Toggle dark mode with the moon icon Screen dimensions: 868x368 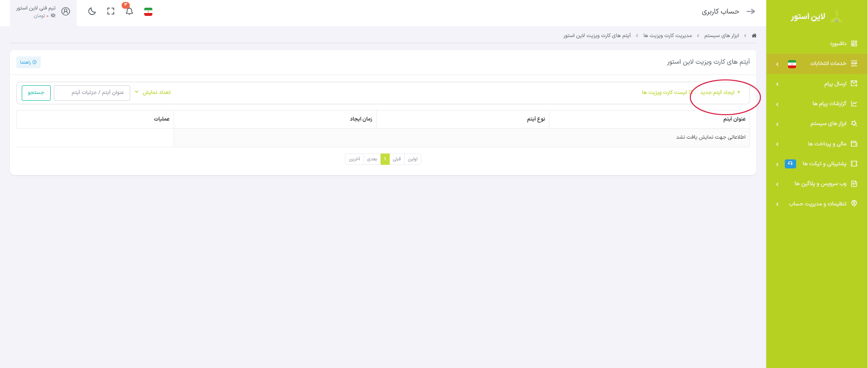[x=92, y=11]
